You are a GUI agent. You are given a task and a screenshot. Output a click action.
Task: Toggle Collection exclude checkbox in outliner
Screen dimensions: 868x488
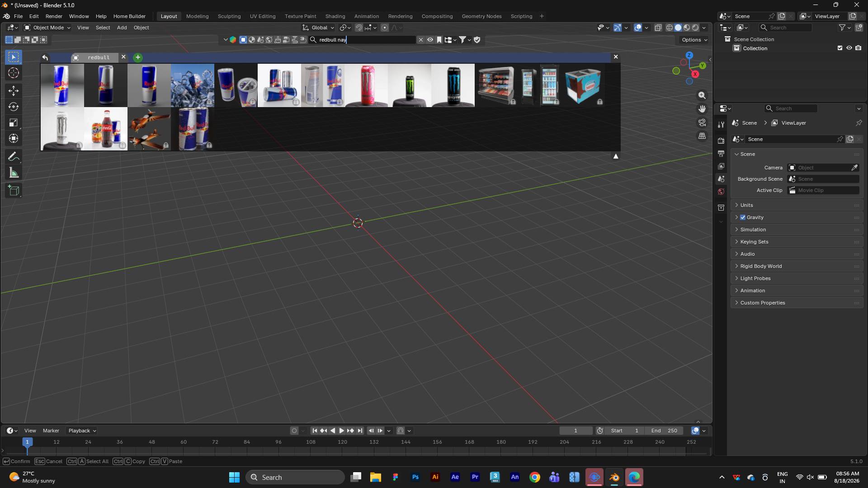click(840, 48)
